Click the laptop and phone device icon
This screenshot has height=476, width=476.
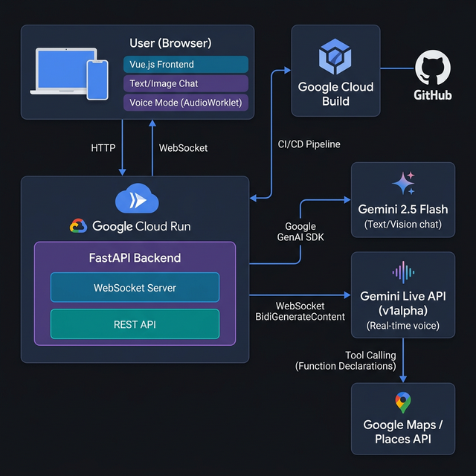coord(69,74)
